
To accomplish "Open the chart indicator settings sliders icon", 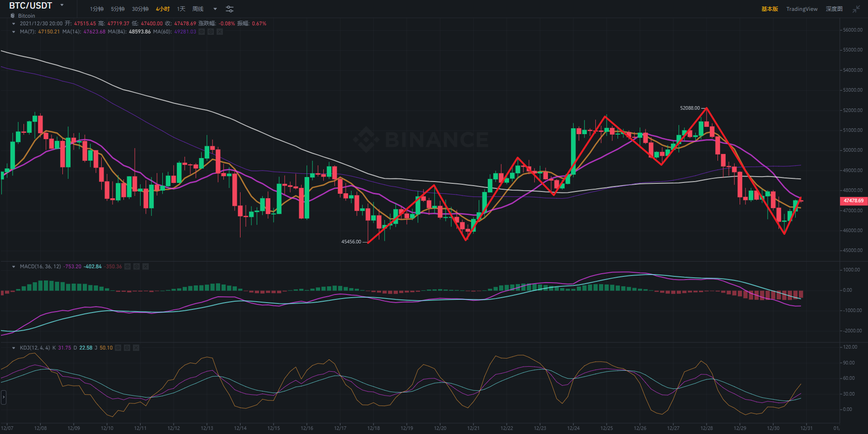I will pyautogui.click(x=230, y=9).
